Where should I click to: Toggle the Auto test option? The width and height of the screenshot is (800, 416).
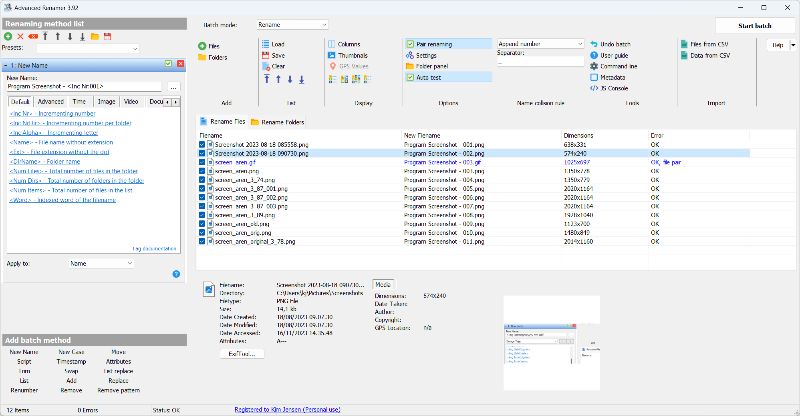click(x=411, y=77)
